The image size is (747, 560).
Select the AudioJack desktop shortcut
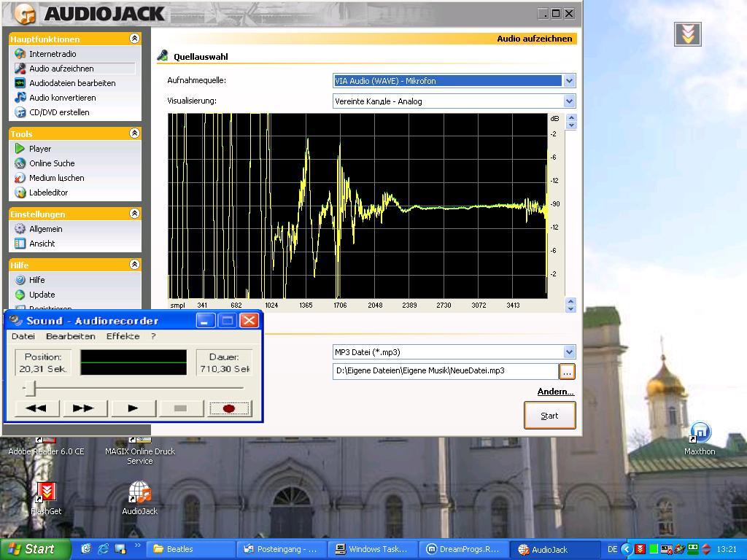(x=139, y=499)
